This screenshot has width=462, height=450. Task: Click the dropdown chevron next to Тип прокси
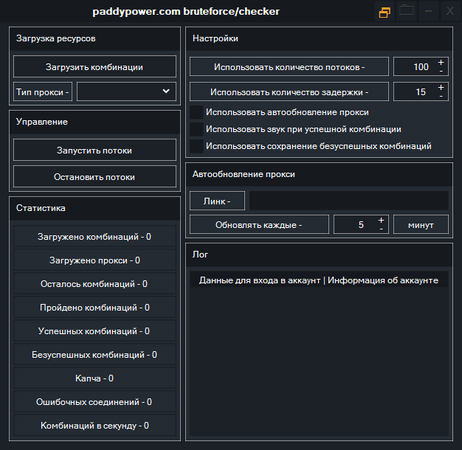click(x=166, y=91)
